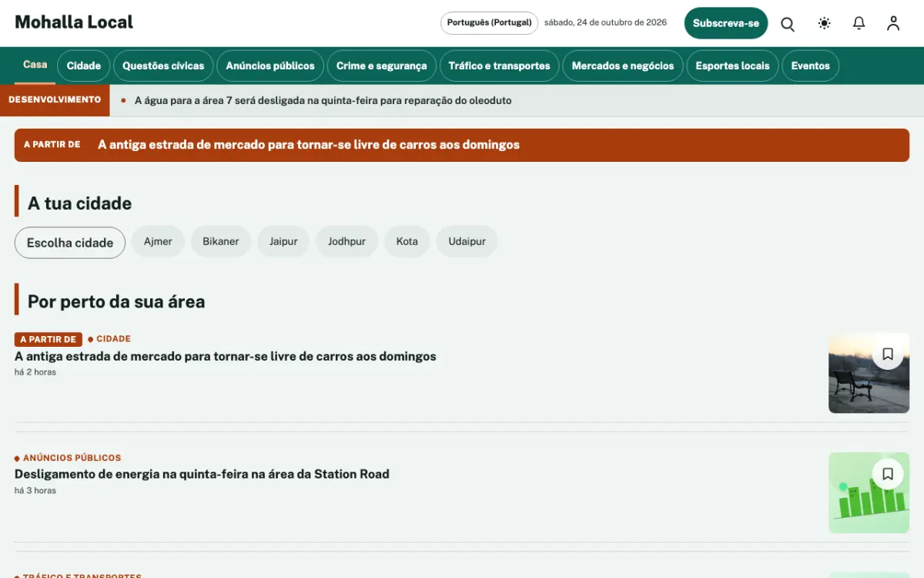Open the green bar chart thumbnail
924x578 pixels.
[869, 493]
